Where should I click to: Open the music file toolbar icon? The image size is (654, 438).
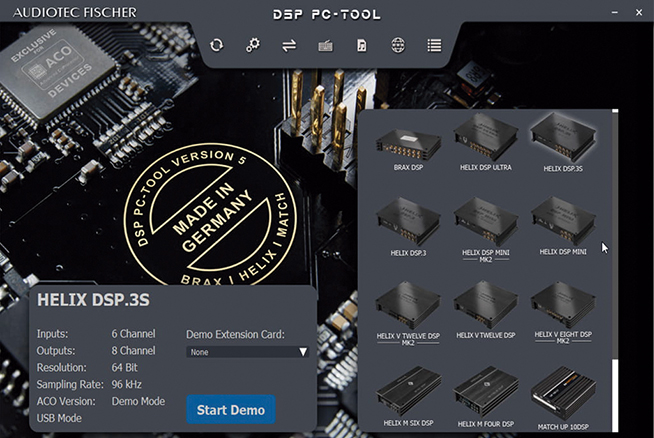(x=362, y=45)
